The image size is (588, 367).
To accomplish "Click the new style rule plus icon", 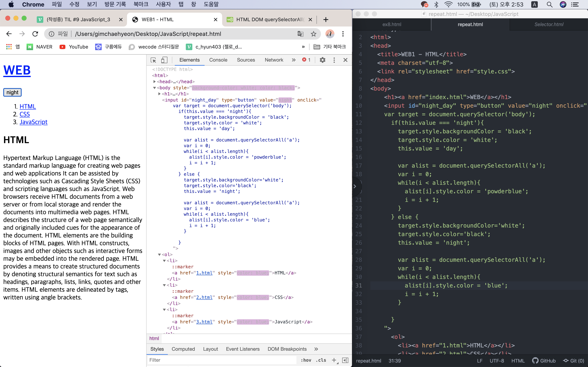I will [x=334, y=360].
